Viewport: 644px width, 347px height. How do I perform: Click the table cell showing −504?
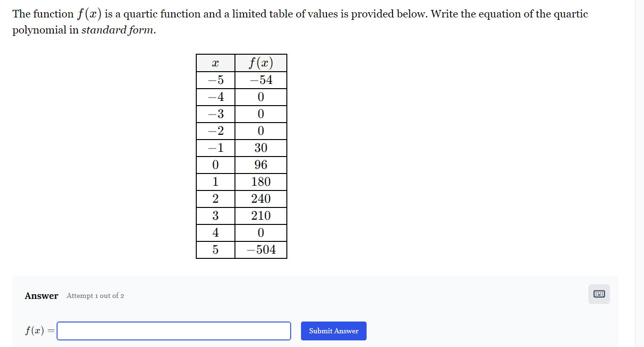(261, 250)
